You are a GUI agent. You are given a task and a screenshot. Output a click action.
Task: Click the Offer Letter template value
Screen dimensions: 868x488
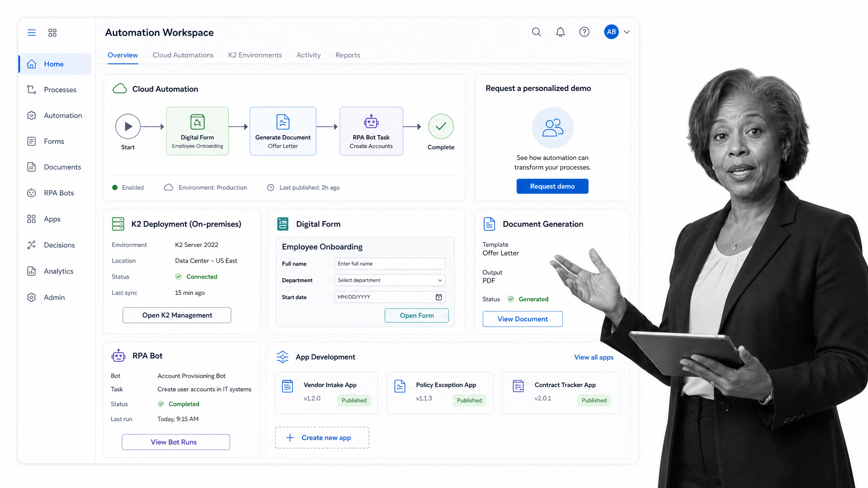point(501,253)
